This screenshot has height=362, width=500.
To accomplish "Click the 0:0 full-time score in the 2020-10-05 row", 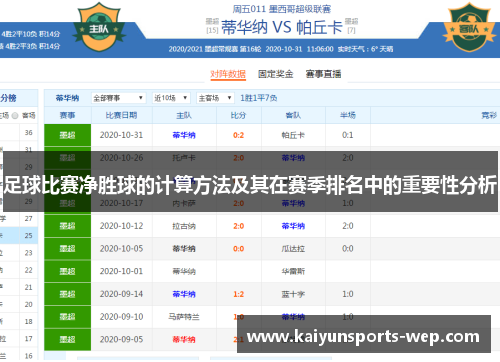I will (x=238, y=249).
